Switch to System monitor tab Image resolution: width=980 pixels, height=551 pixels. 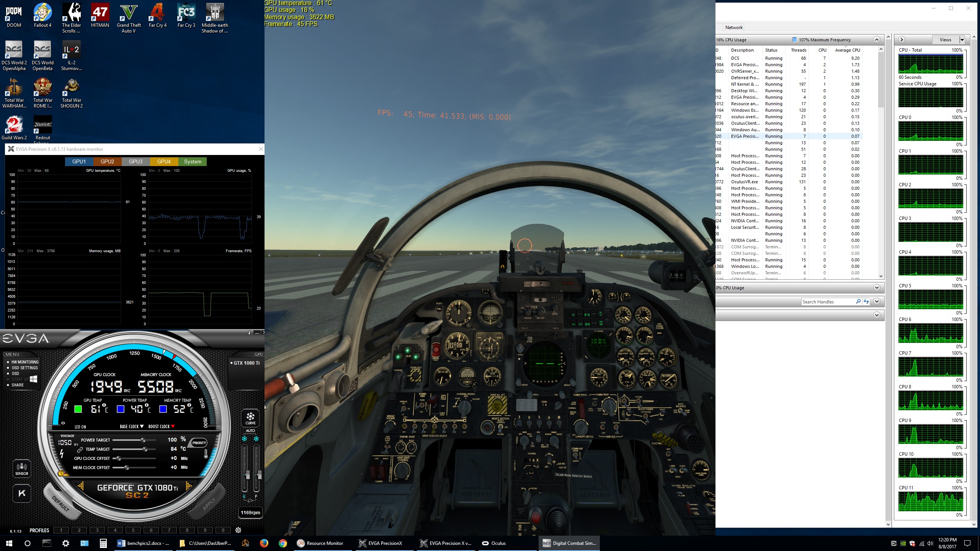point(193,161)
